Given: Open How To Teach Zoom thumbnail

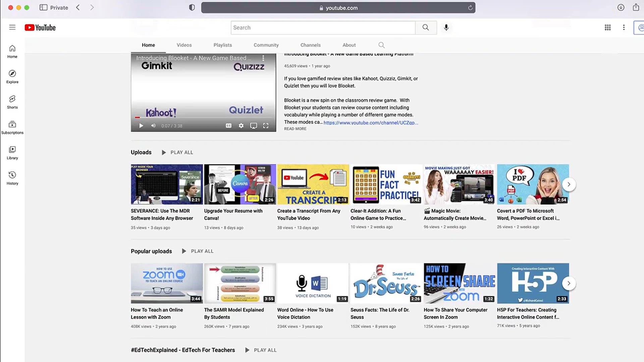Looking at the screenshot, I should [x=167, y=283].
